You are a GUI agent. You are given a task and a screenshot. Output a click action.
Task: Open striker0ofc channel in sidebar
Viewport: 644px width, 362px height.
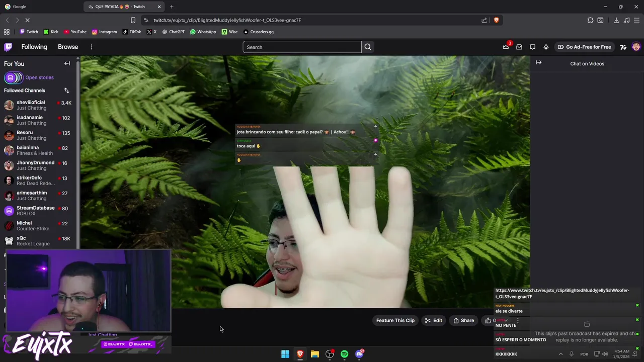coord(38,180)
